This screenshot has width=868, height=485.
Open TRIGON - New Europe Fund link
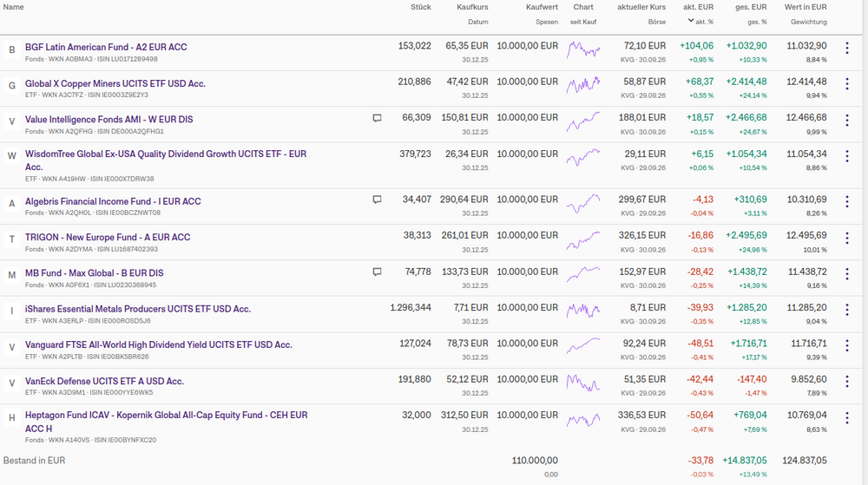pos(108,237)
